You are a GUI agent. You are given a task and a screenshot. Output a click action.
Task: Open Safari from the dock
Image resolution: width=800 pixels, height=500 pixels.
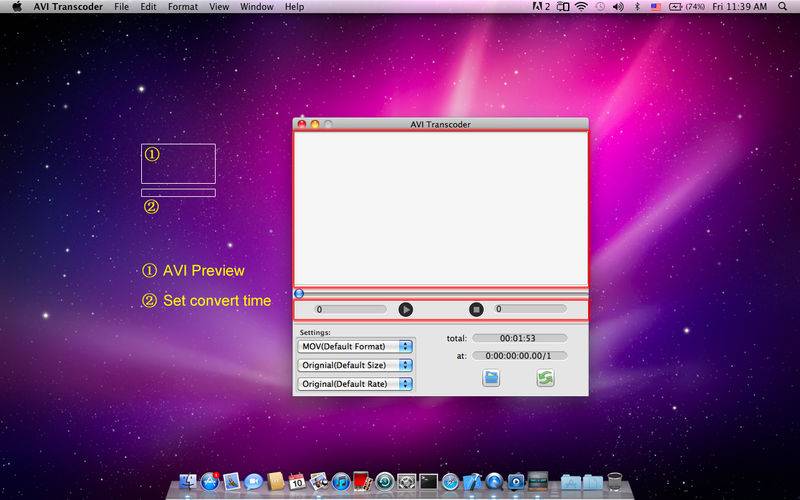tap(450, 481)
